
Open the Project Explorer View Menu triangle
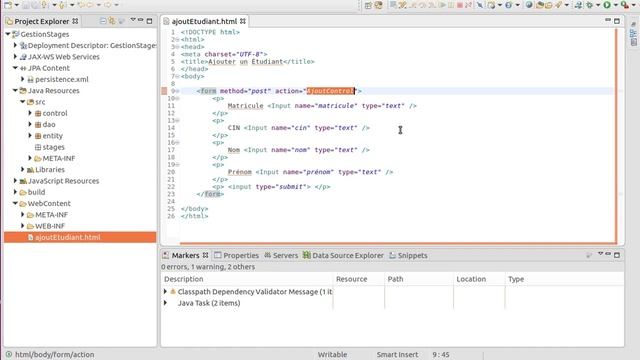pyautogui.click(x=133, y=20)
